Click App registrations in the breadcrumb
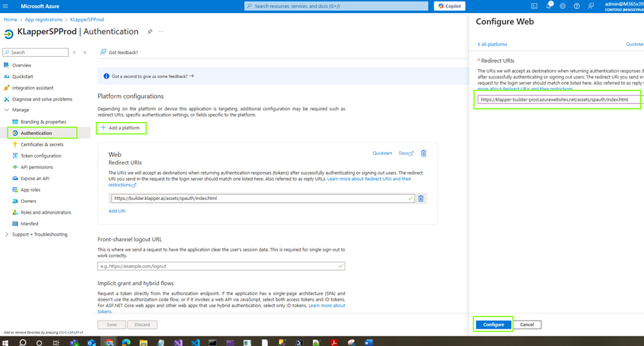 click(44, 20)
